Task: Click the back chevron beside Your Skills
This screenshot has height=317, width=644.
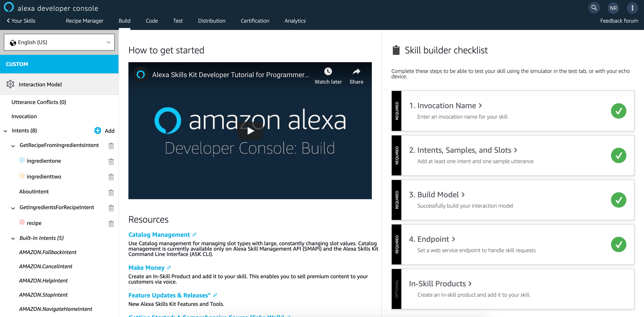Action: 8,21
